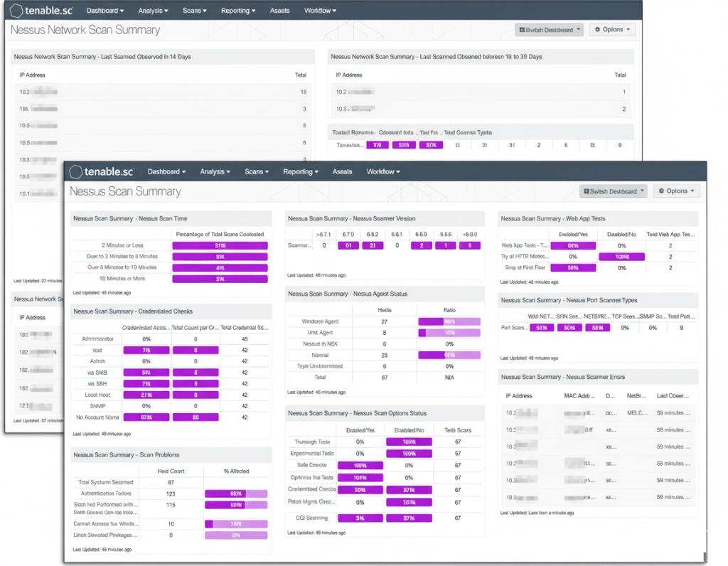Image resolution: width=728 pixels, height=566 pixels.
Task: Click the purple bar for 2 Minutes or Less
Action: [x=220, y=245]
